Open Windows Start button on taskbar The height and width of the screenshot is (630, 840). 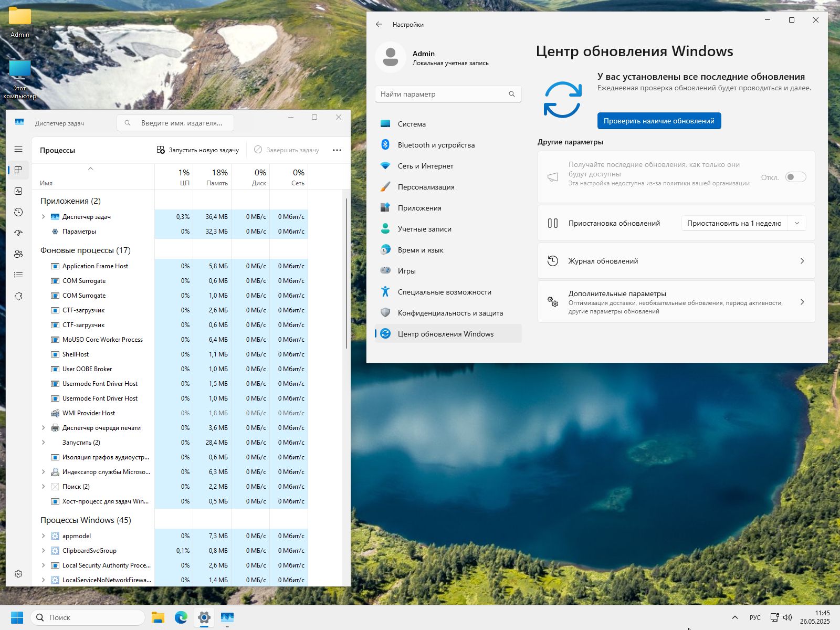click(x=17, y=617)
